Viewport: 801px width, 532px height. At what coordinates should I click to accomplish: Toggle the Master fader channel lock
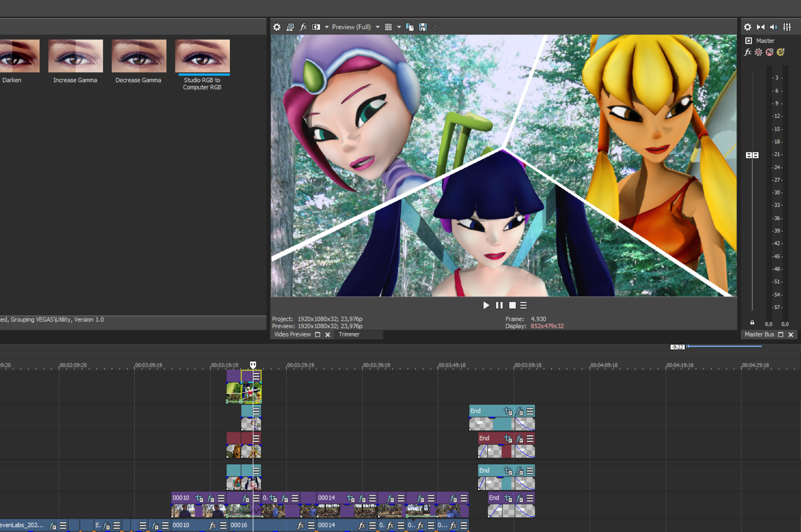point(752,323)
